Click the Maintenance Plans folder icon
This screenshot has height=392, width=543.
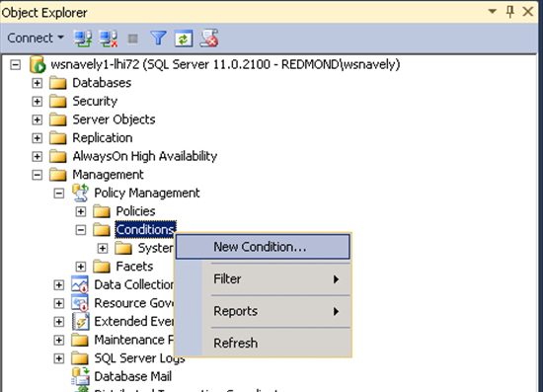point(80,340)
